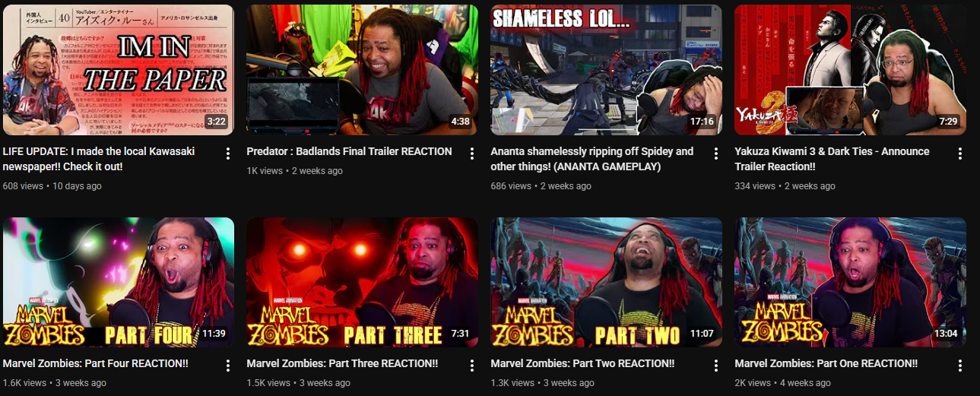Open the Yakuza Kiwami 3 thumbnail
The height and width of the screenshot is (396, 980).
pos(851,70)
